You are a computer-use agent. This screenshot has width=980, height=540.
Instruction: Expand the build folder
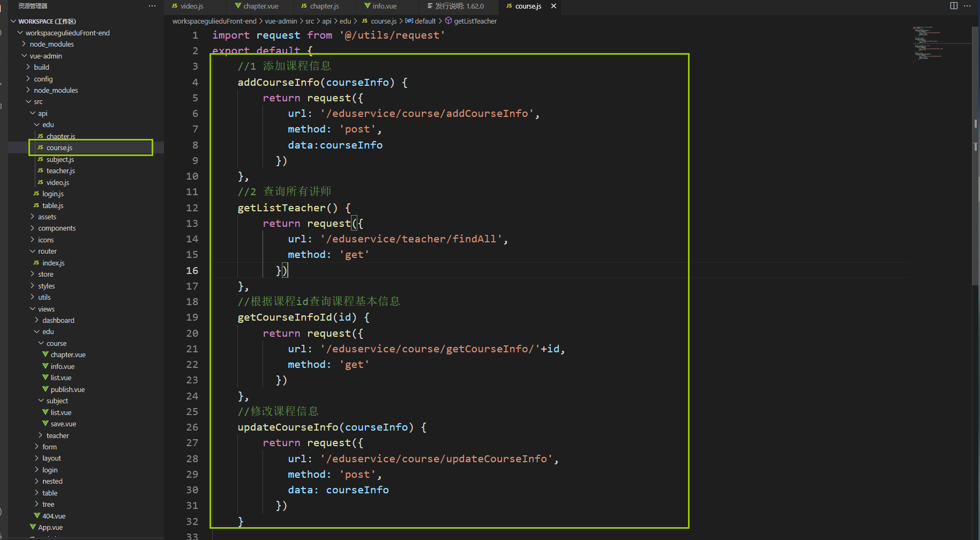point(28,67)
